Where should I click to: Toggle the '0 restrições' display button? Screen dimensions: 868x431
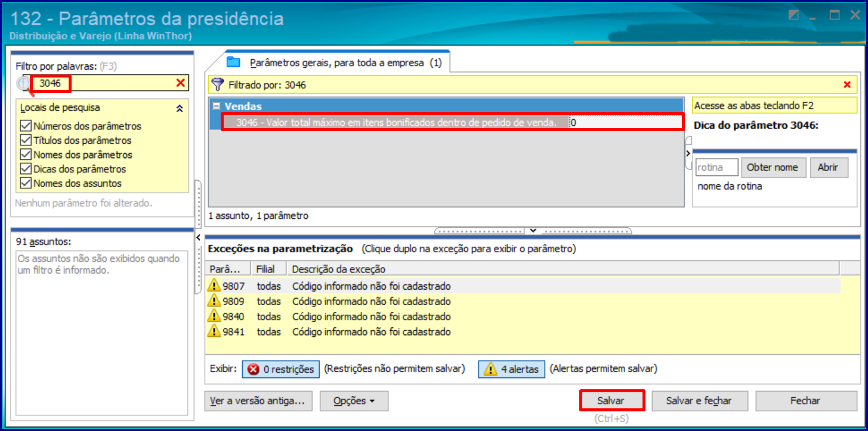(x=280, y=370)
